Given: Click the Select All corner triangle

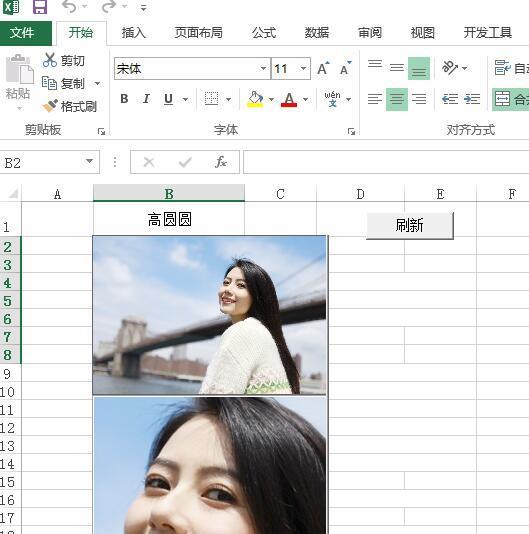Looking at the screenshot, I should tap(12, 193).
